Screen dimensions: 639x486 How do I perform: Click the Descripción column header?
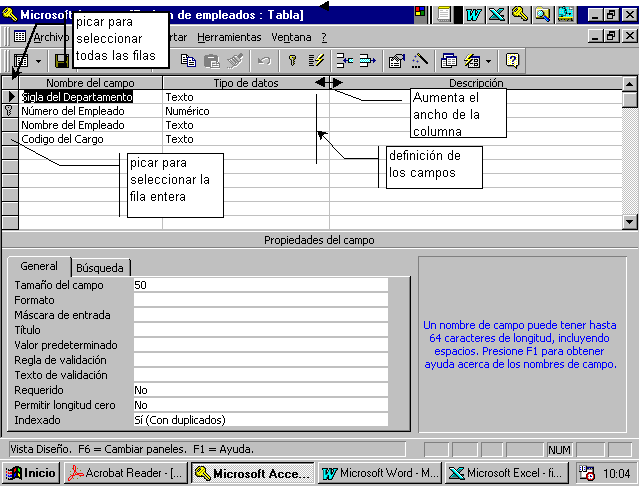476,83
